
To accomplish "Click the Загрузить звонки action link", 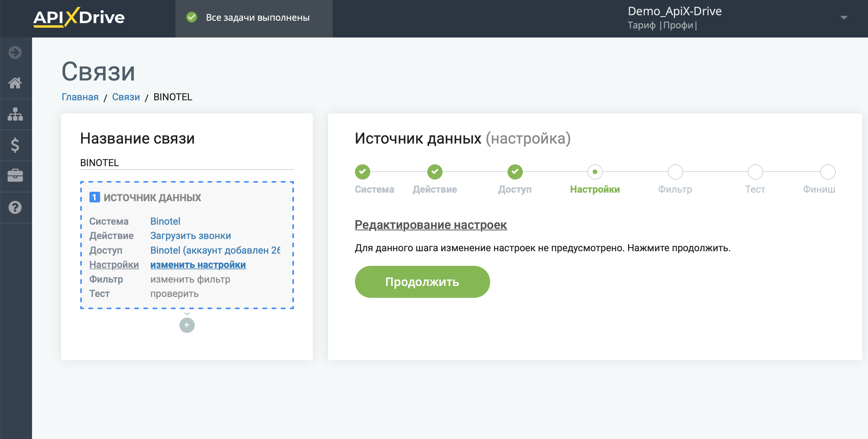I will (x=190, y=236).
